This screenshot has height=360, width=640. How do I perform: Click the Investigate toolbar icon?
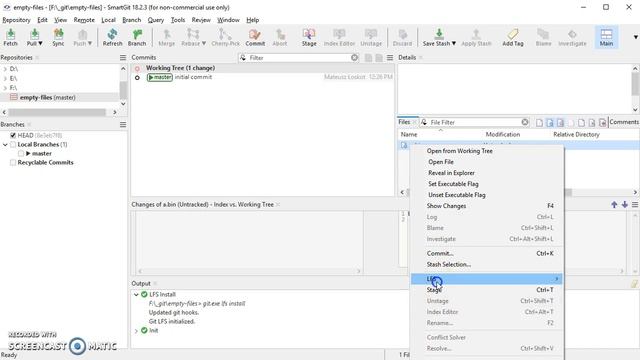[x=572, y=38]
